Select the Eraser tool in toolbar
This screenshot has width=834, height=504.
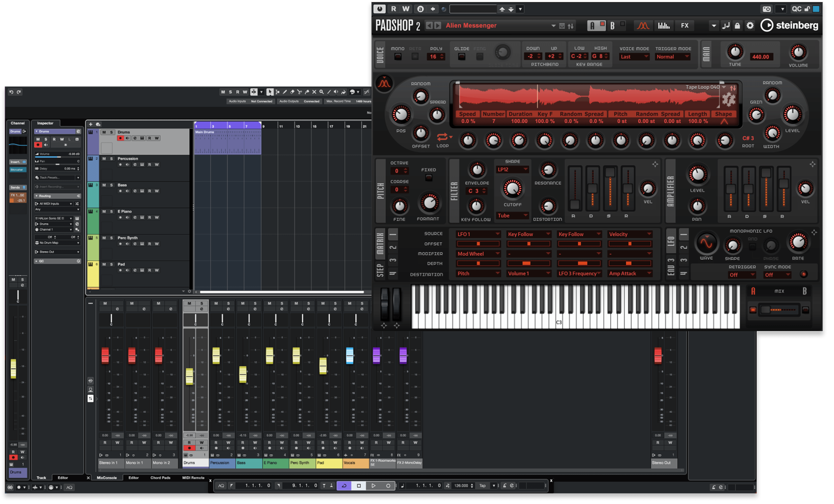point(292,92)
